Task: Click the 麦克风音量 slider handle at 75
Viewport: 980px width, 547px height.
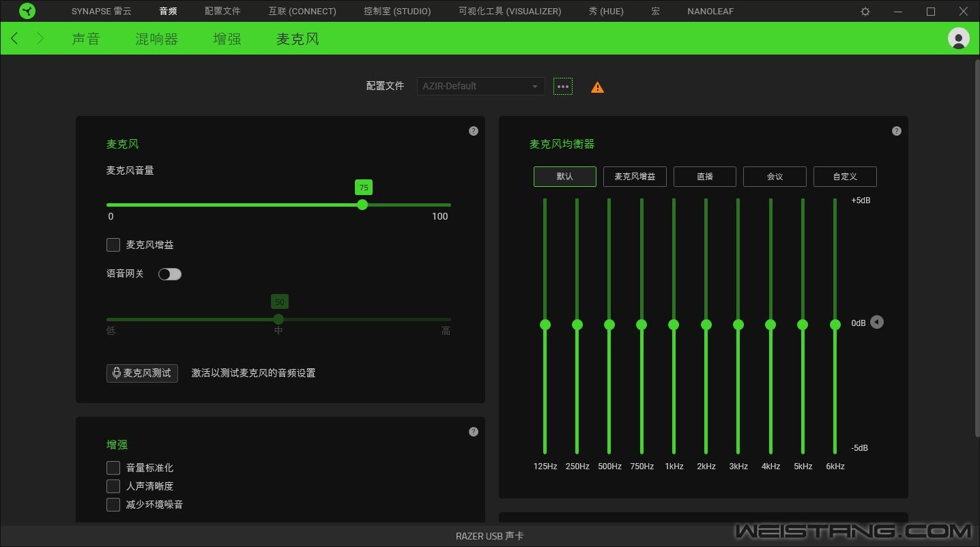Action: (362, 205)
